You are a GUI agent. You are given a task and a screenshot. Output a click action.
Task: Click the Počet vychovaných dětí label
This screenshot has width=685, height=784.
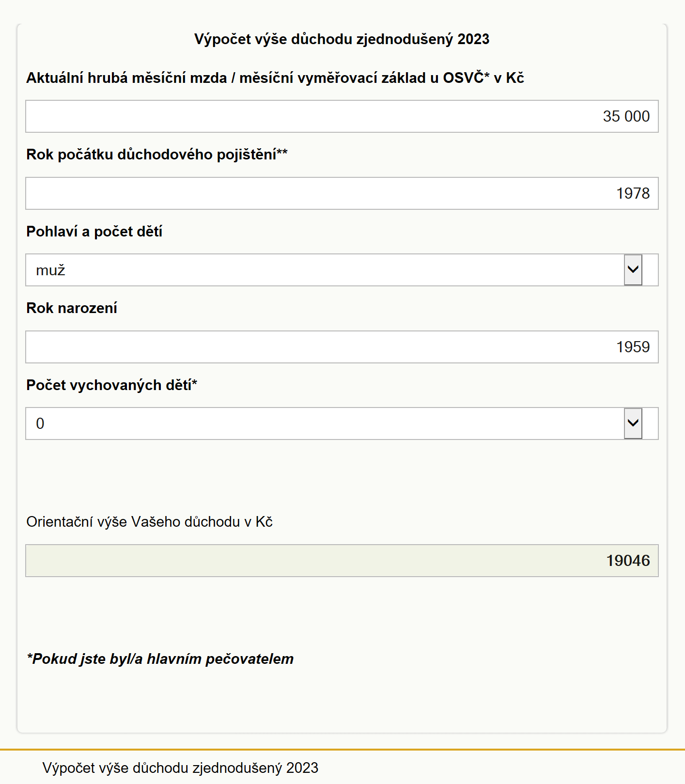coord(112,385)
